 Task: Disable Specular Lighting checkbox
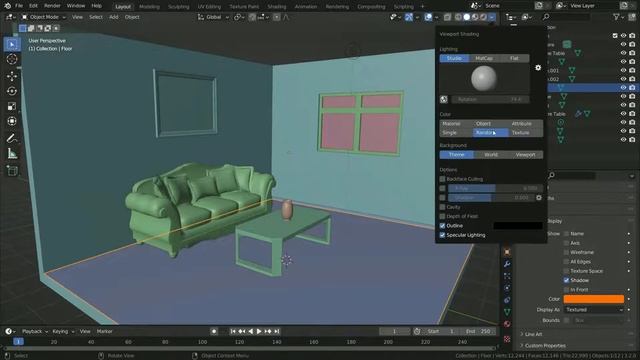(x=442, y=235)
